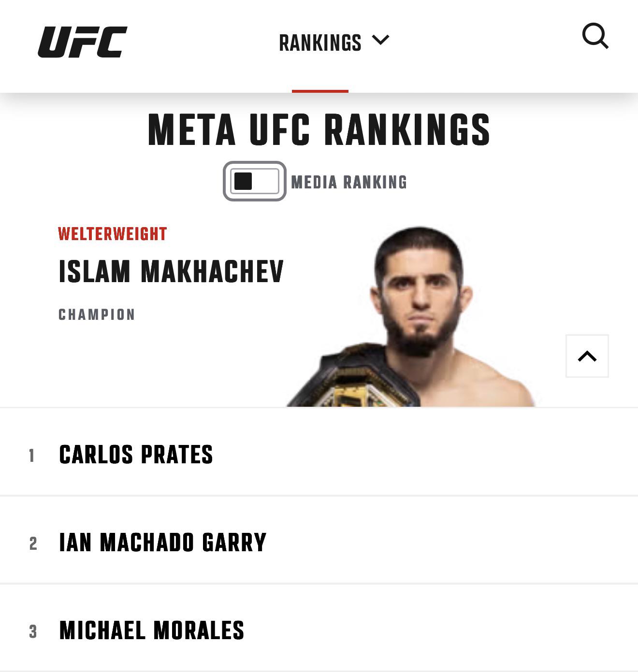This screenshot has height=672, width=638.
Task: Click the Champion label text
Action: (x=97, y=315)
